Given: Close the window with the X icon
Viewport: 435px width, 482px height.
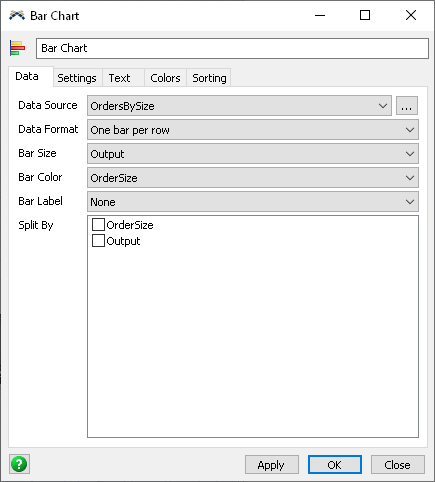Looking at the screenshot, I should coord(411,15).
